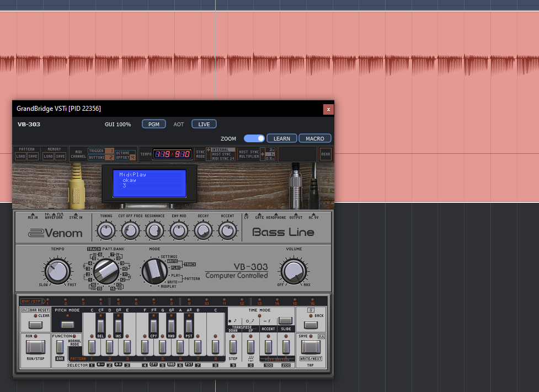The image size is (539, 392).
Task: Set host sync multiplier to 0.5x
Action: click(270, 158)
